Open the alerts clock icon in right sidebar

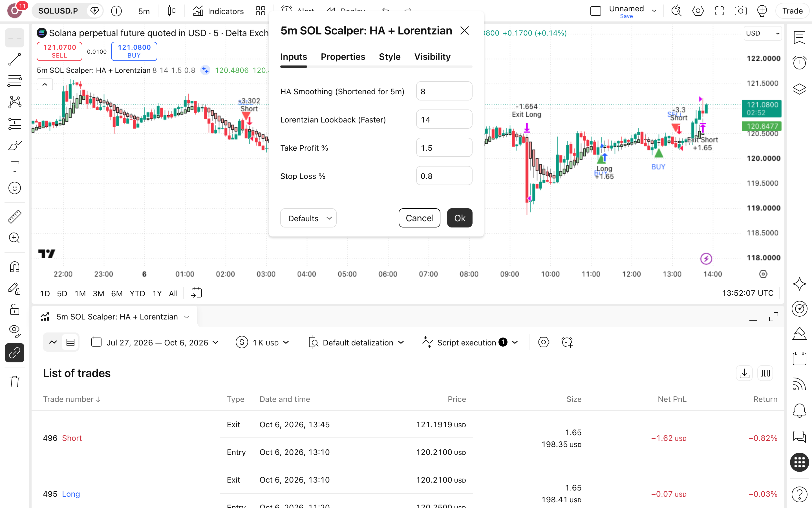click(800, 63)
